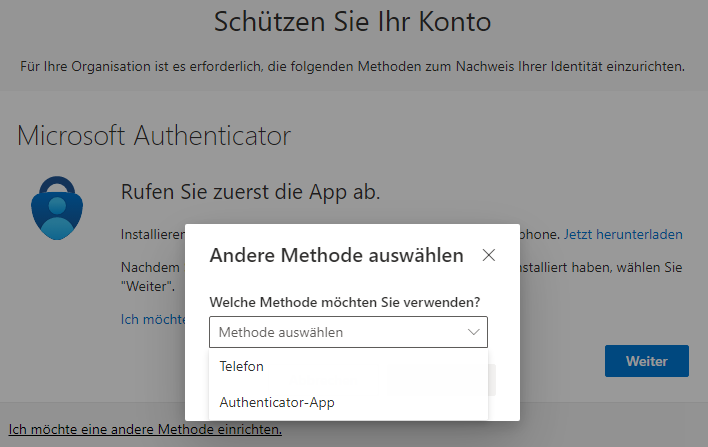Click the 'installiert haben, wählen Sie' text
Viewport: 708px width, 447px height.
point(596,268)
